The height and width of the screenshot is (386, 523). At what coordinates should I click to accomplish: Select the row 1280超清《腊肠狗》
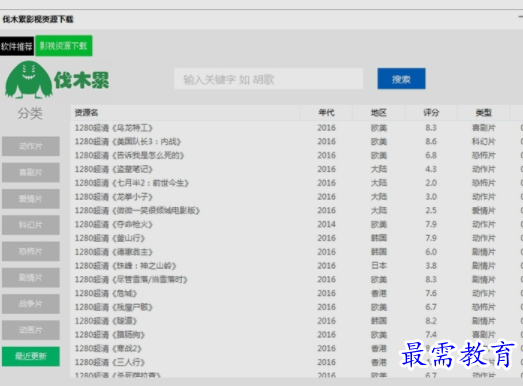pyautogui.click(x=297, y=335)
